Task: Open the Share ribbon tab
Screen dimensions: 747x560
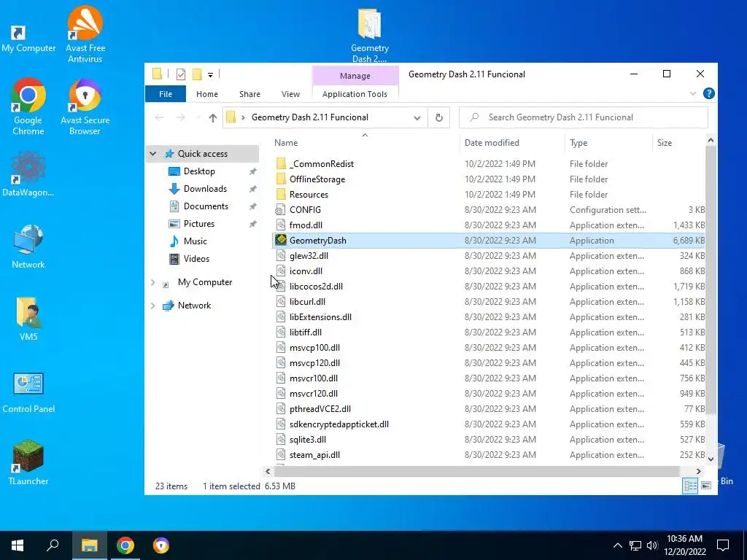Action: tap(249, 94)
